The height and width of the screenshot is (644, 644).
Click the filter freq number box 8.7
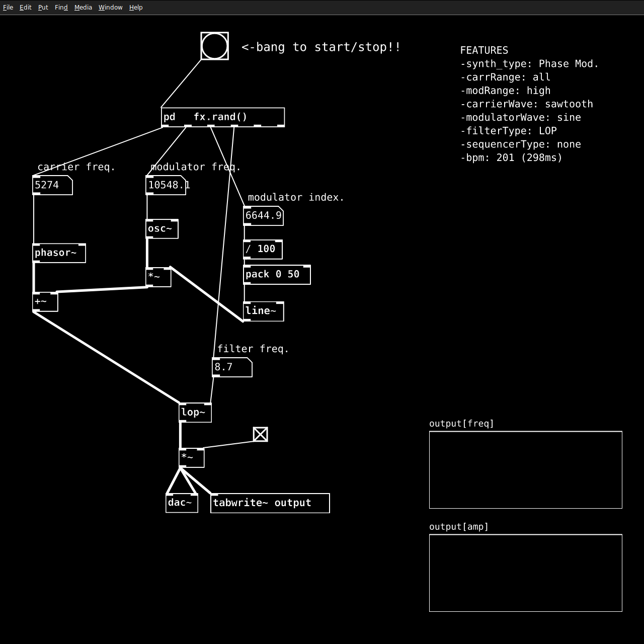click(232, 367)
